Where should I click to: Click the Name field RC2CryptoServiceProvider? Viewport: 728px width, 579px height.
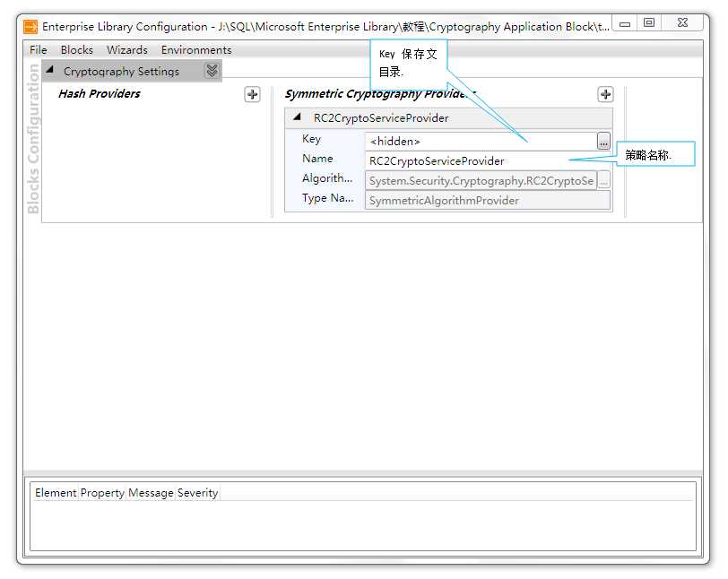(488, 161)
